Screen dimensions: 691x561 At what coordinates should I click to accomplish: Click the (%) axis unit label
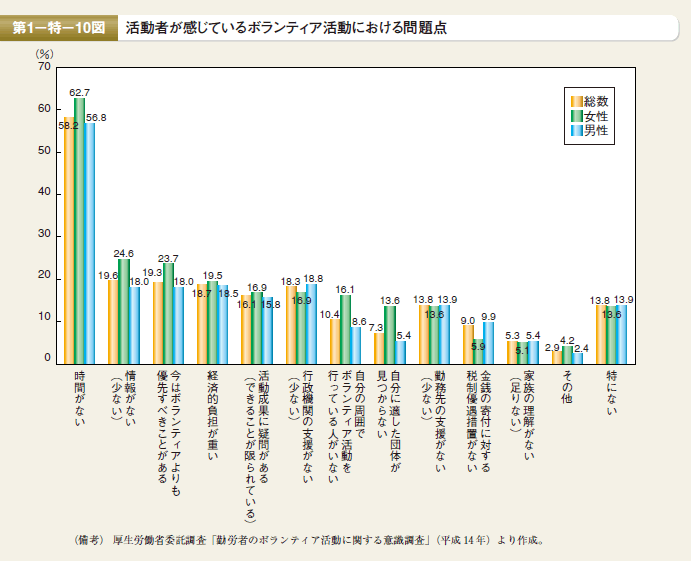coord(44,54)
